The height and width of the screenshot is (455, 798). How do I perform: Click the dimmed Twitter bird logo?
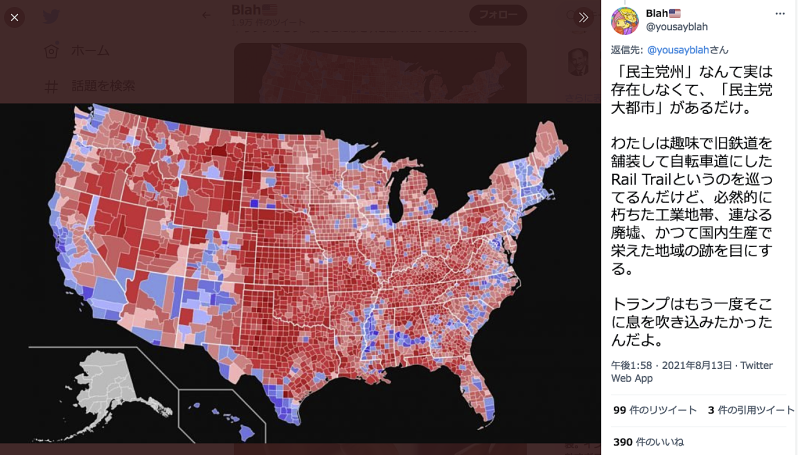click(x=50, y=17)
